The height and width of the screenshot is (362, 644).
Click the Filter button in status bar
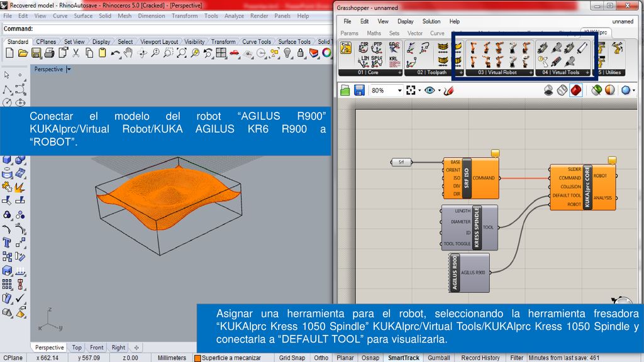(x=517, y=358)
